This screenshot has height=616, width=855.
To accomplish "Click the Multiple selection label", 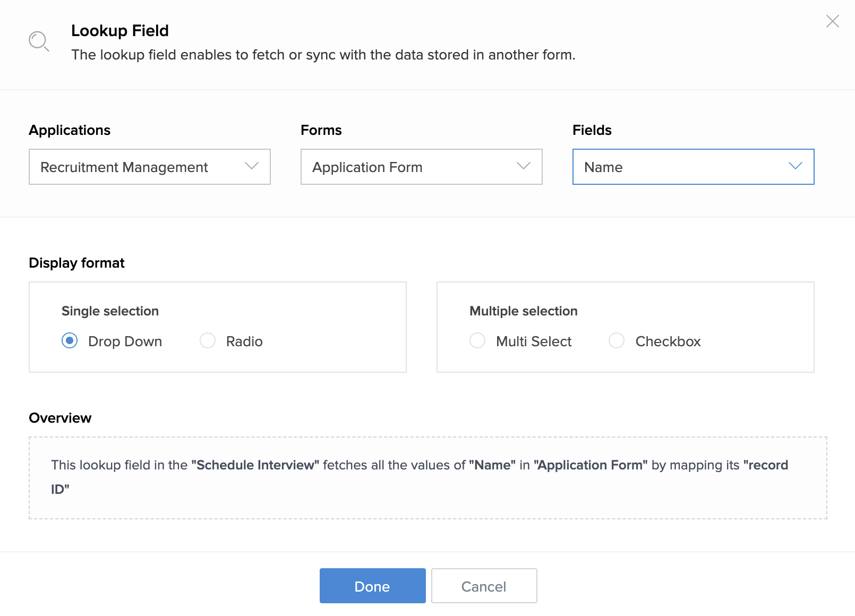I will (523, 311).
